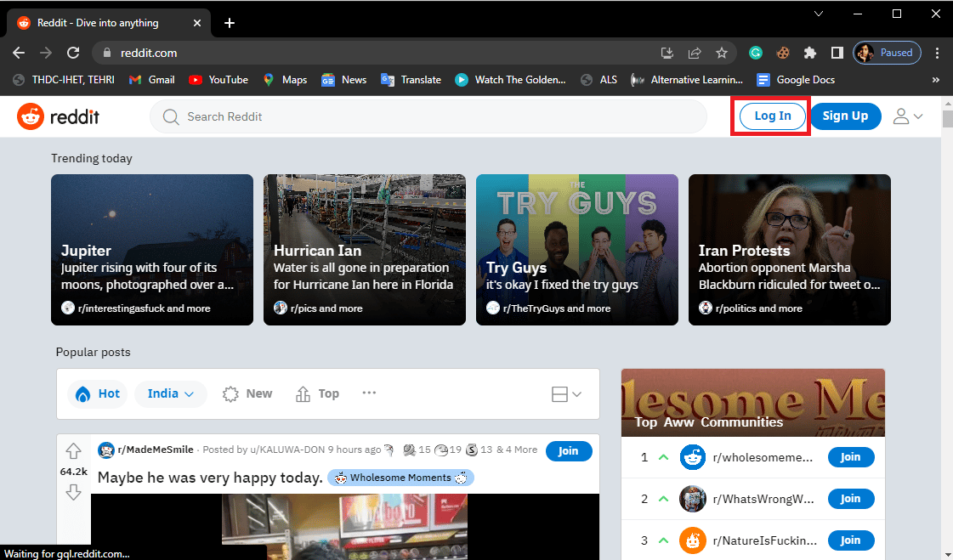Upvote the r/MadeMeSmile post

point(73,451)
